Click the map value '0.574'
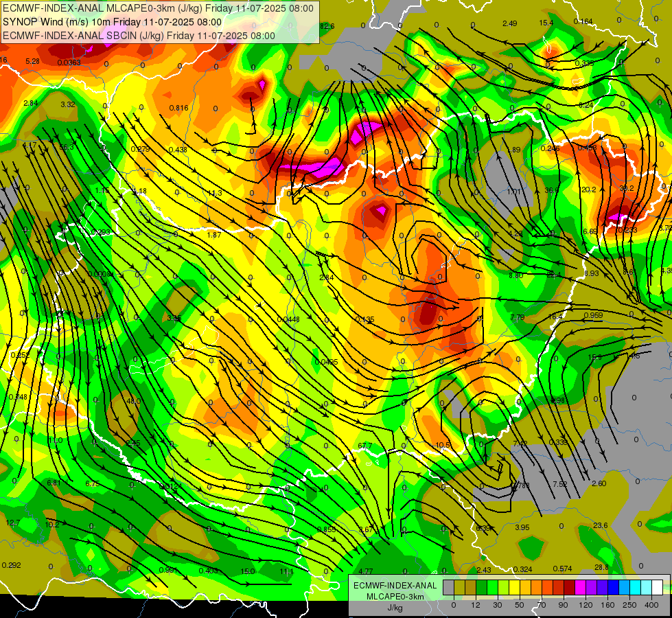The image size is (672, 618). click(x=562, y=569)
